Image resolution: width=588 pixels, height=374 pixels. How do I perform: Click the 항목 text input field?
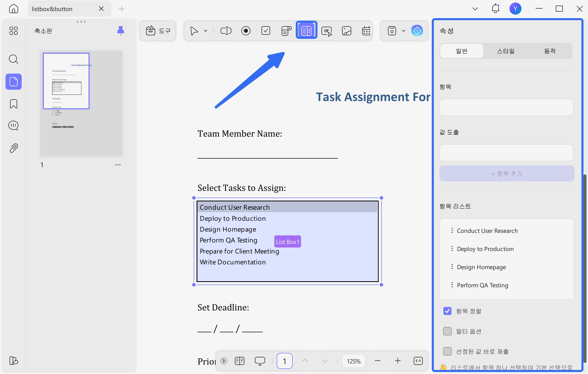(x=506, y=107)
